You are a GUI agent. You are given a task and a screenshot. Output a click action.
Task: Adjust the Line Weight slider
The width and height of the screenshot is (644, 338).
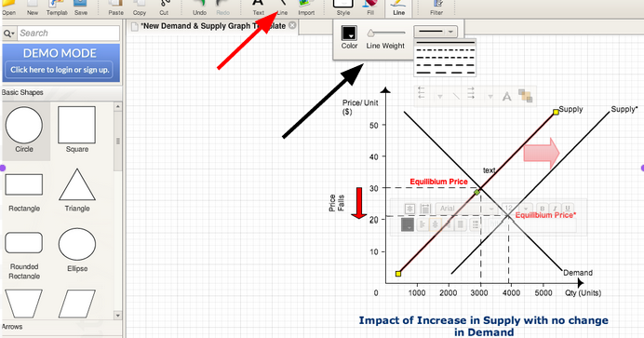coord(385,33)
